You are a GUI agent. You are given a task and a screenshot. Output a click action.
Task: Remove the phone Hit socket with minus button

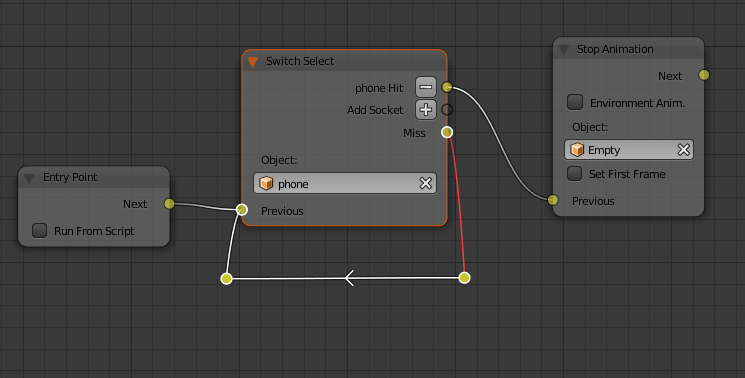point(425,87)
